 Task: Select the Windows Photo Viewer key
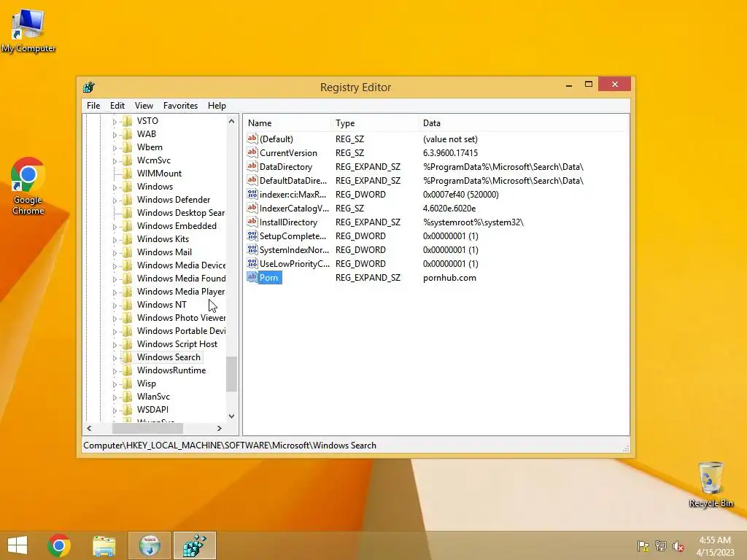181,318
